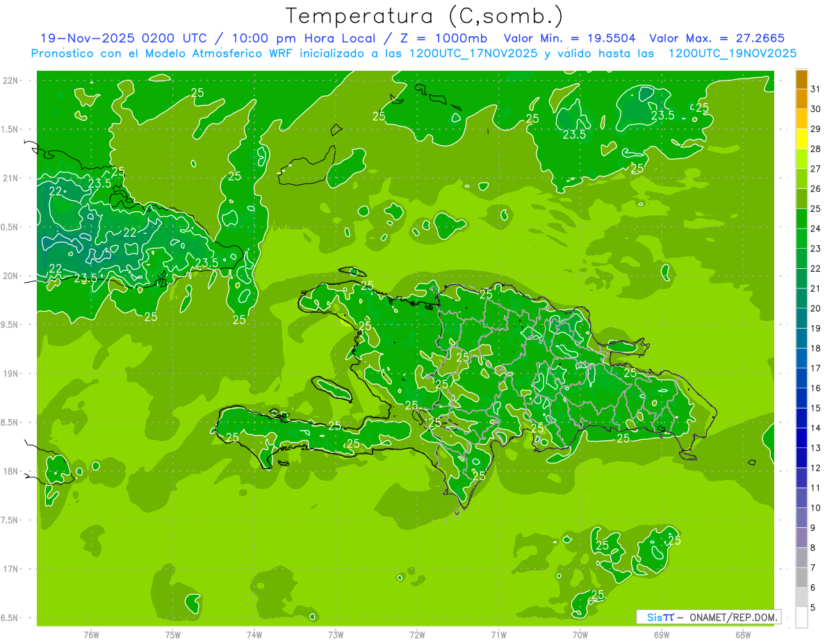Click the "19N" latitude axis label
The width and height of the screenshot is (834, 644).
point(11,374)
